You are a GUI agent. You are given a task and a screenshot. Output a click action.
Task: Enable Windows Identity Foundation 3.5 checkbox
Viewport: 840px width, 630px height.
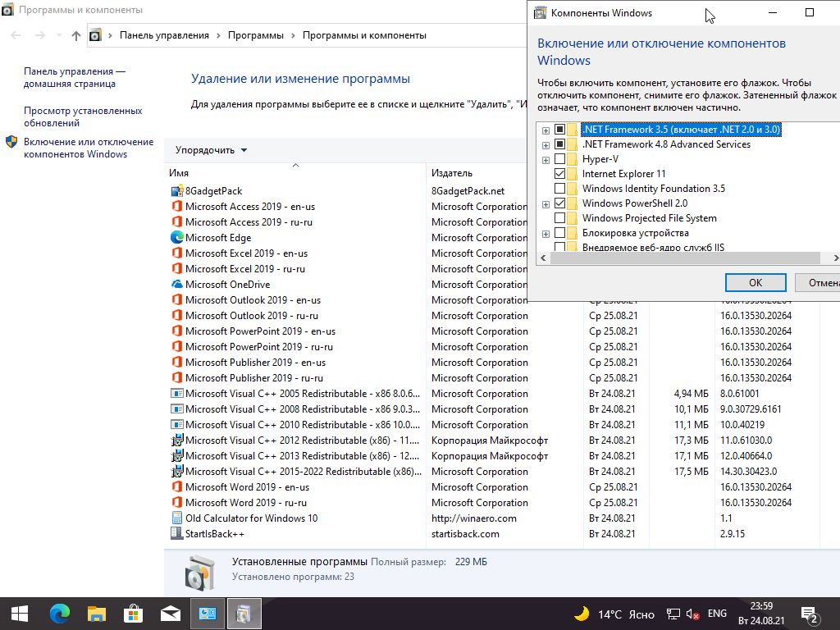click(x=559, y=189)
